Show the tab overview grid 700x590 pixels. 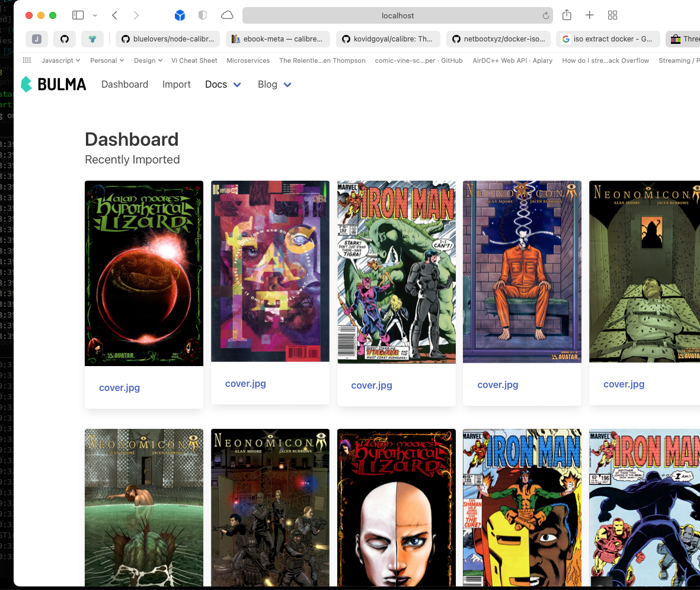(613, 15)
